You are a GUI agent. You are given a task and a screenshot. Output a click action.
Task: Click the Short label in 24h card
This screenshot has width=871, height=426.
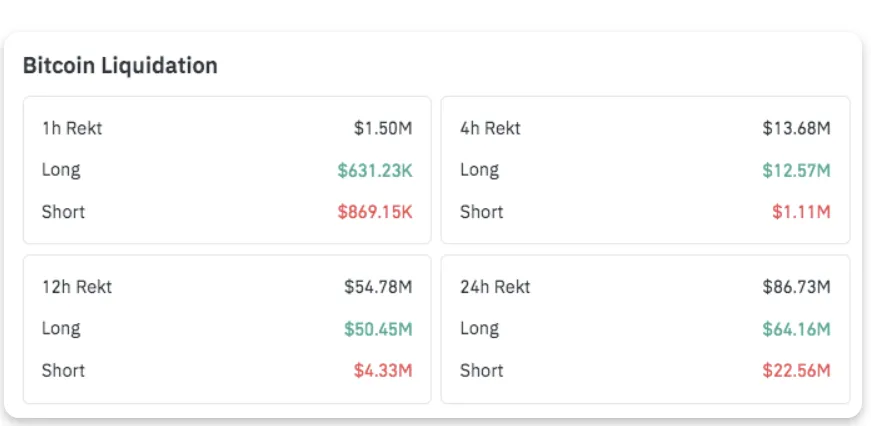482,371
